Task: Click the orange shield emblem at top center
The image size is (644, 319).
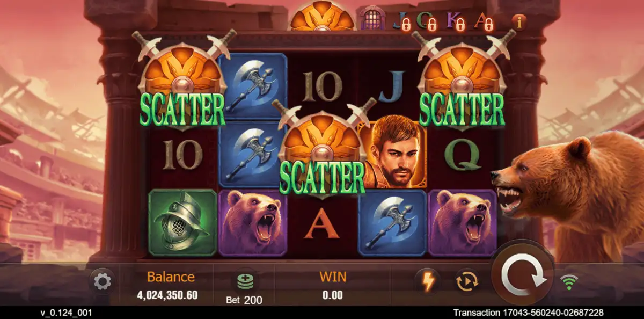Action: click(x=323, y=16)
